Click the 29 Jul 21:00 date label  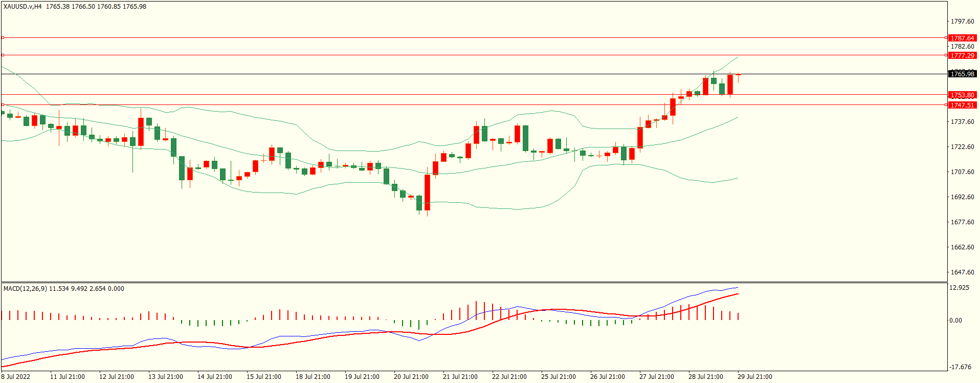[754, 377]
